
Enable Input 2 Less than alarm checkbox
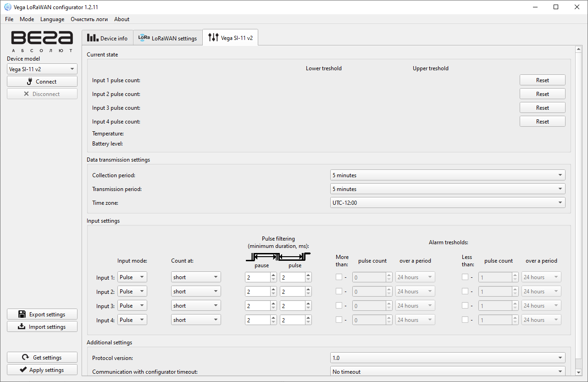[465, 292]
